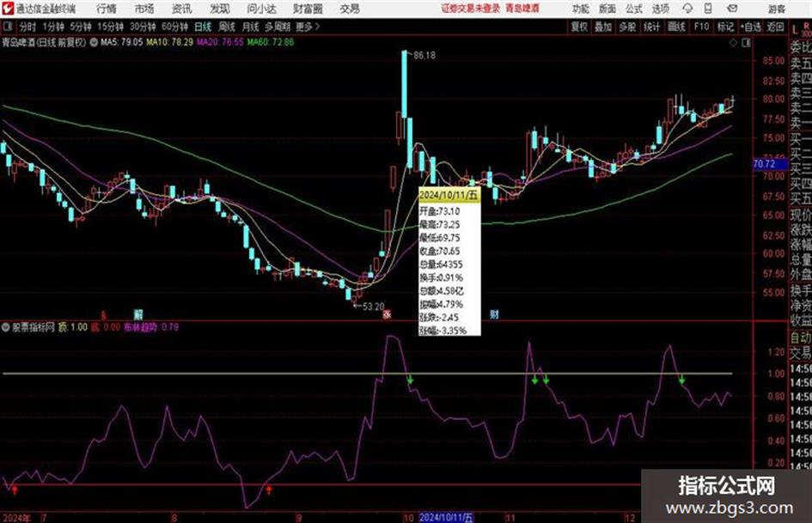
Task: Toggle the left panel layout icon beside 分时
Action: [x=8, y=27]
